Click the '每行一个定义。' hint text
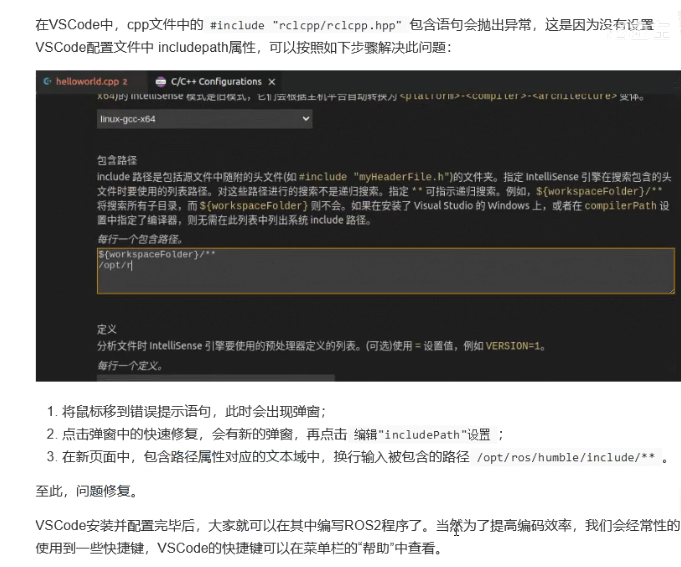This screenshot has height=567, width=681. coord(130,366)
